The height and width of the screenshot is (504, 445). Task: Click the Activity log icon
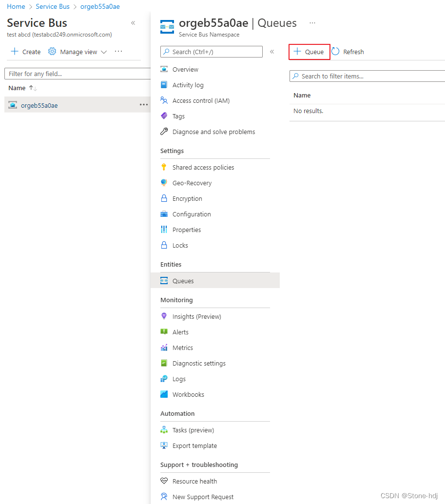coord(164,85)
